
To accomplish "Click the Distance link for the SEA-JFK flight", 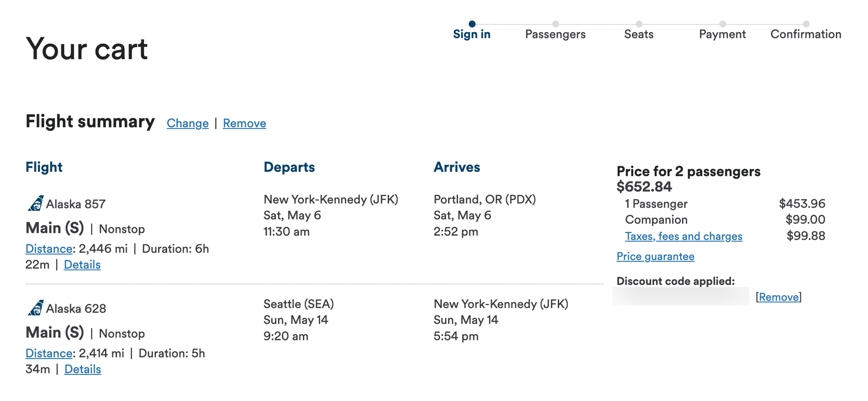I will click(48, 353).
